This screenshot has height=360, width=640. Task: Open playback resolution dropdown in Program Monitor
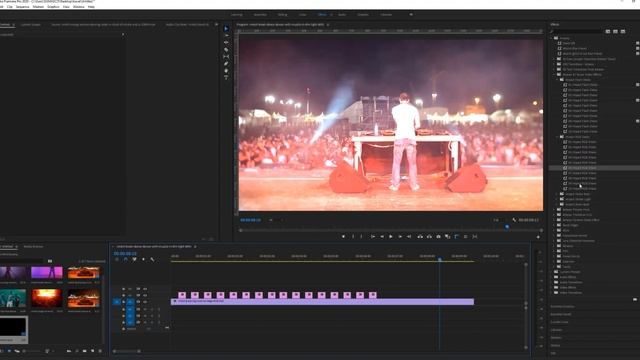pyautogui.click(x=497, y=220)
